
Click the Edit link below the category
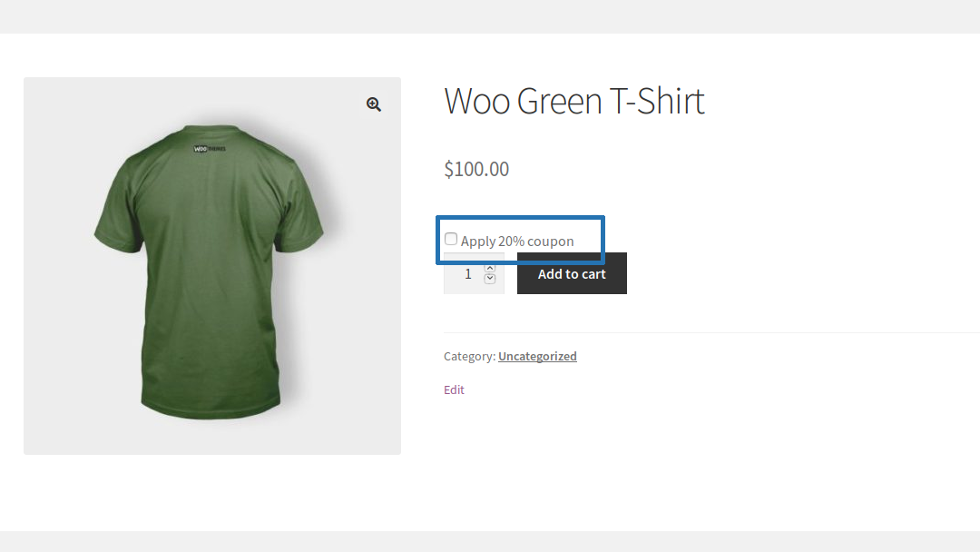tap(454, 389)
